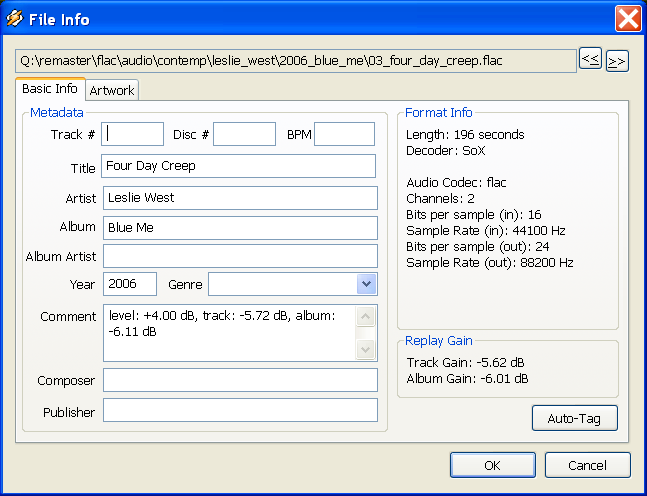Screen dimensions: 647x496
Task: Click the empty Album Artist field
Action: click(239, 256)
